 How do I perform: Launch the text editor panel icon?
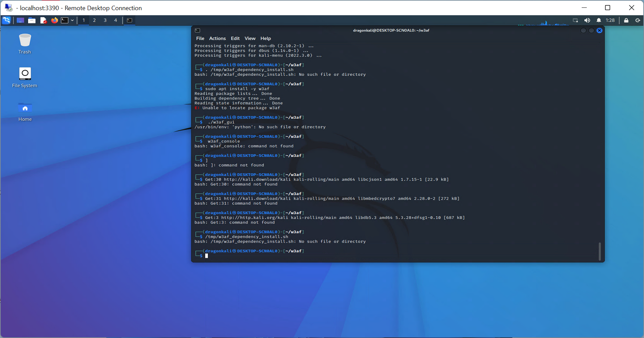pos(43,20)
